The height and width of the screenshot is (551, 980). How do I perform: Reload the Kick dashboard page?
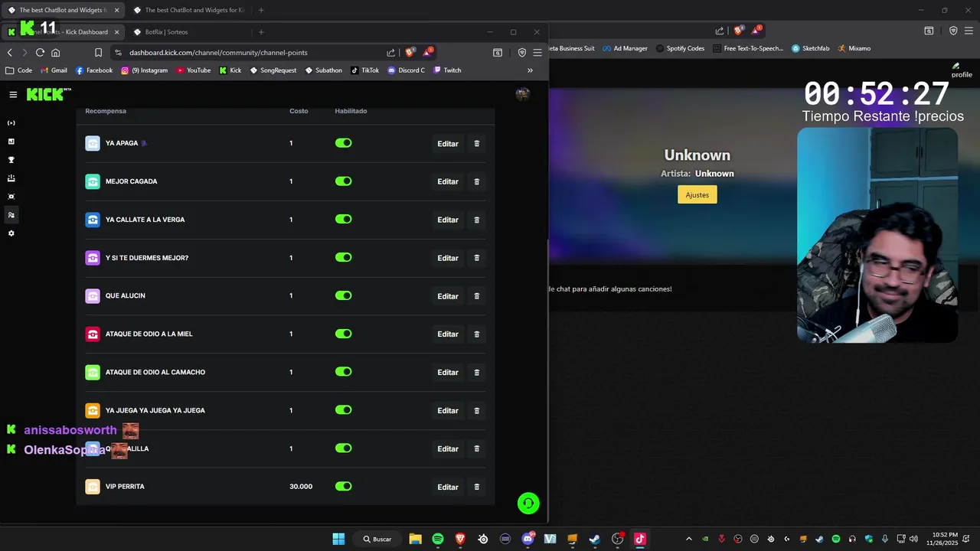click(x=40, y=53)
